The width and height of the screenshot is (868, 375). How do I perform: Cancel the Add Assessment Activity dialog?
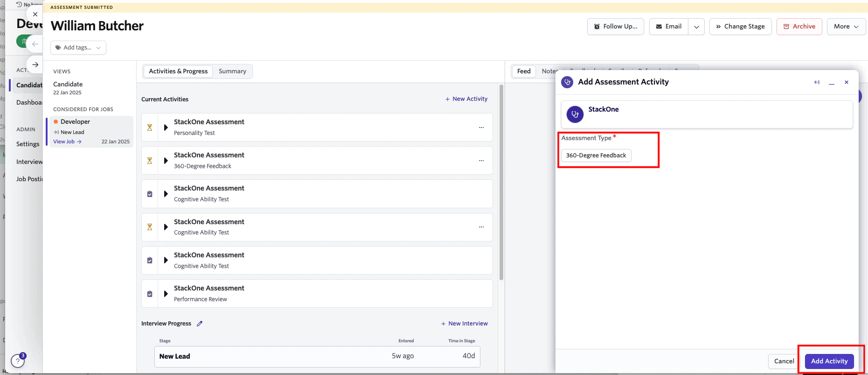(784, 361)
